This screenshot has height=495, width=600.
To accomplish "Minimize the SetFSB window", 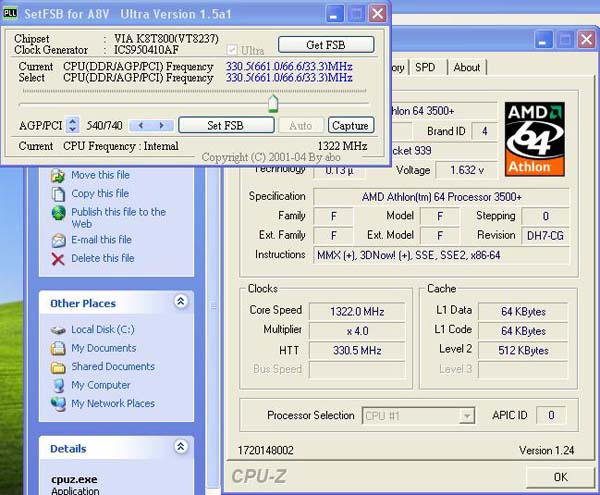I will point(334,14).
